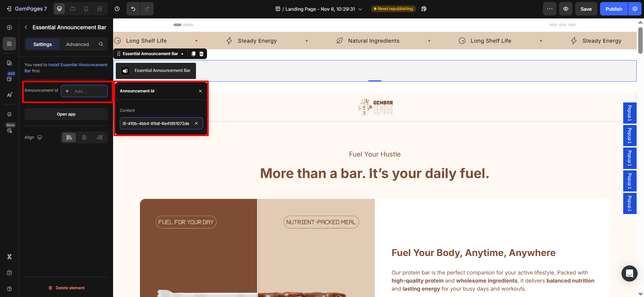Viewport: 644px width, 297px height.
Task: Click Delete element
Action: click(x=66, y=288)
